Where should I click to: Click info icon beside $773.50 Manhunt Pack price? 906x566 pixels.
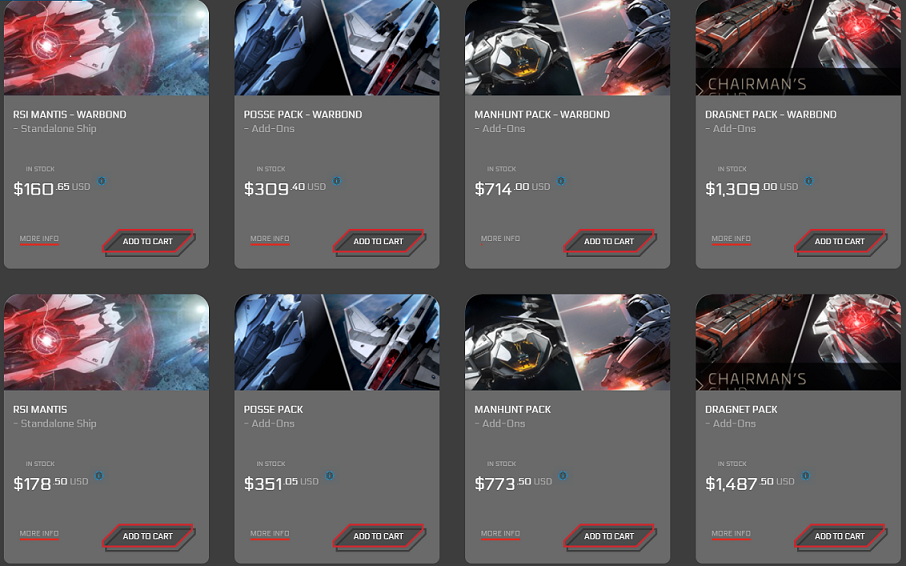(x=563, y=476)
